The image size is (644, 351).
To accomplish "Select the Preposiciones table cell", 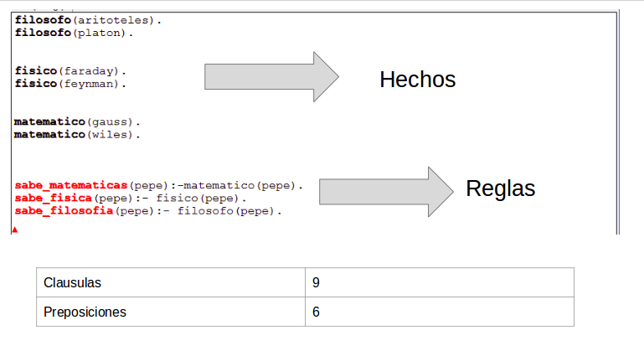I will point(171,312).
